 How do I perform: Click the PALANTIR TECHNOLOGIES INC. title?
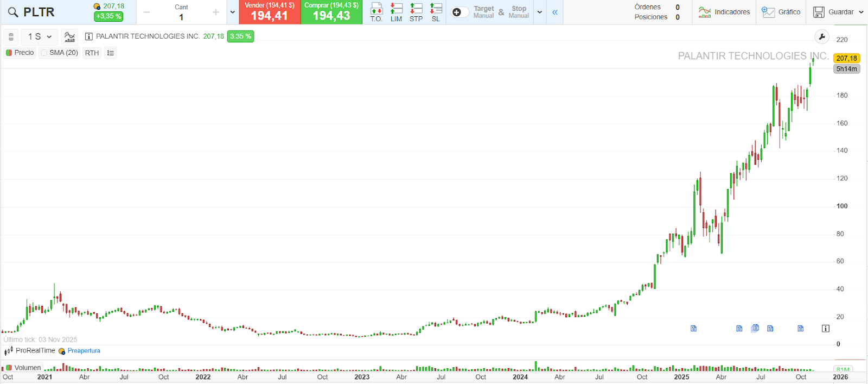[x=148, y=36]
